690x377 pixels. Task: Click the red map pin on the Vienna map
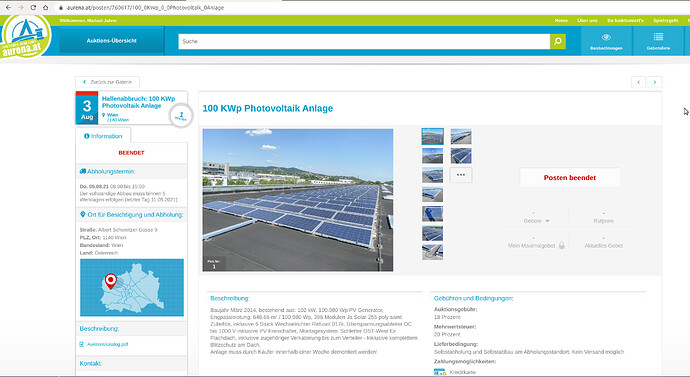(110, 280)
